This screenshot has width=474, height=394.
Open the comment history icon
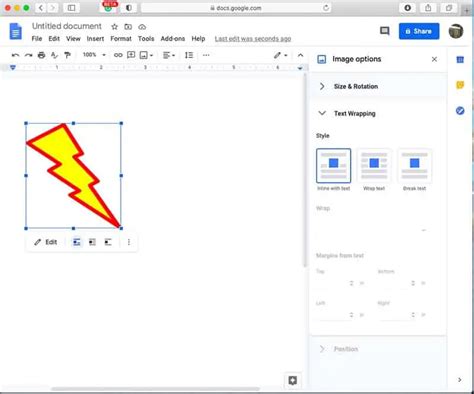(x=385, y=31)
